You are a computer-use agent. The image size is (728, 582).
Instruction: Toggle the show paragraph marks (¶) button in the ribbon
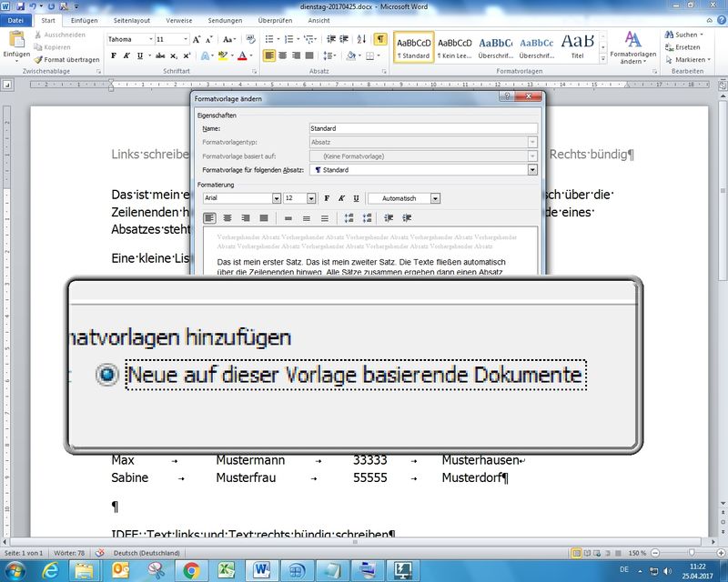[379, 39]
